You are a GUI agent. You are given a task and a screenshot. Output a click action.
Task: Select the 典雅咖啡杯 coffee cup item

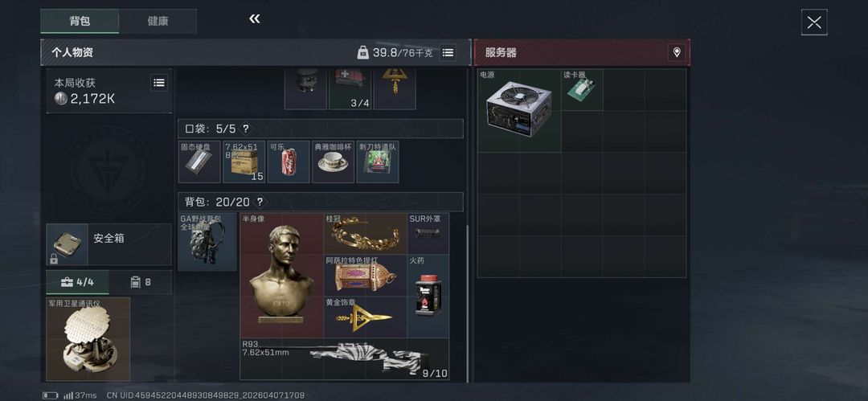pyautogui.click(x=334, y=162)
